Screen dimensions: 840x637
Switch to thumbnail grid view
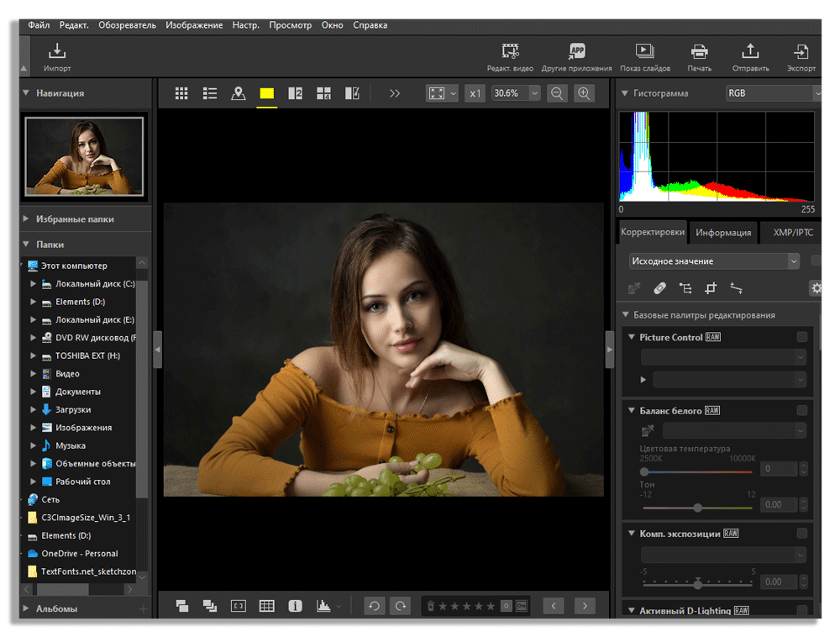[181, 93]
